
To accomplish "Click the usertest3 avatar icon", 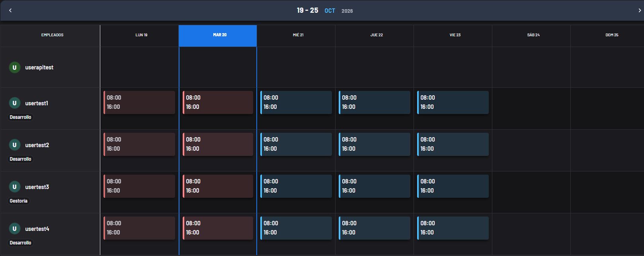I will tap(15, 187).
